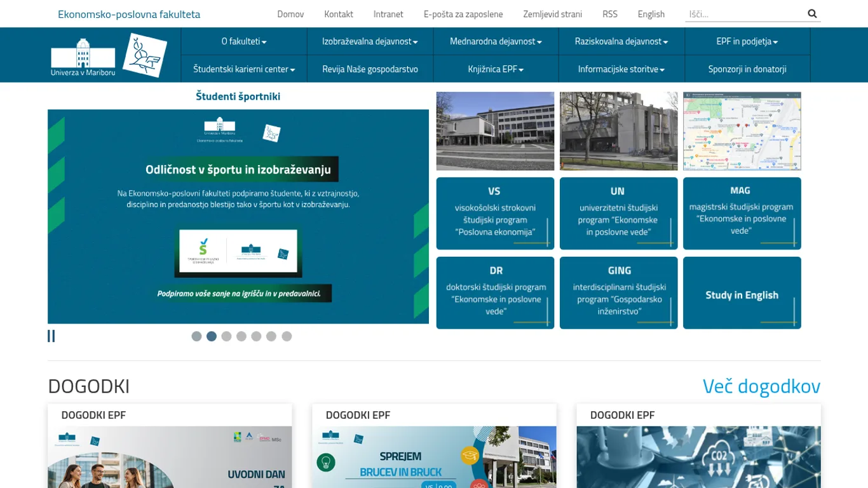Viewport: 868px width, 488px height.
Task: Open Sponzorji in donatorji menu item
Action: click(747, 69)
